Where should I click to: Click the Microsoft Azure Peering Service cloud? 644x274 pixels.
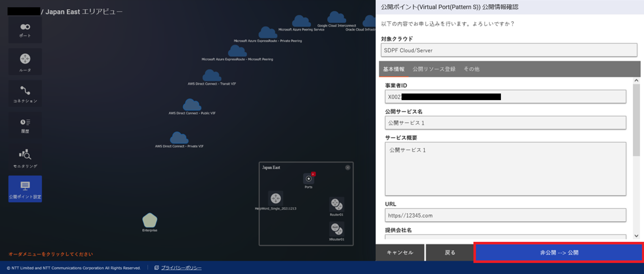[301, 21]
